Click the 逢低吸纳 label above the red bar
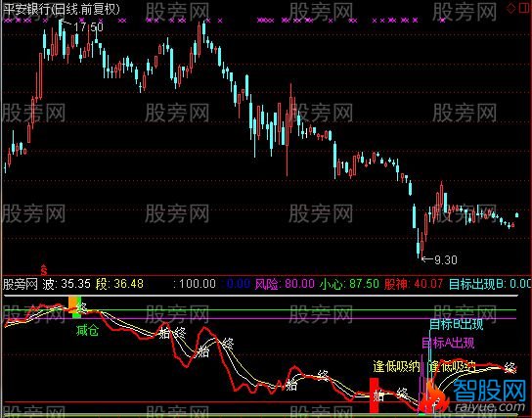The image size is (532, 418). tap(396, 367)
